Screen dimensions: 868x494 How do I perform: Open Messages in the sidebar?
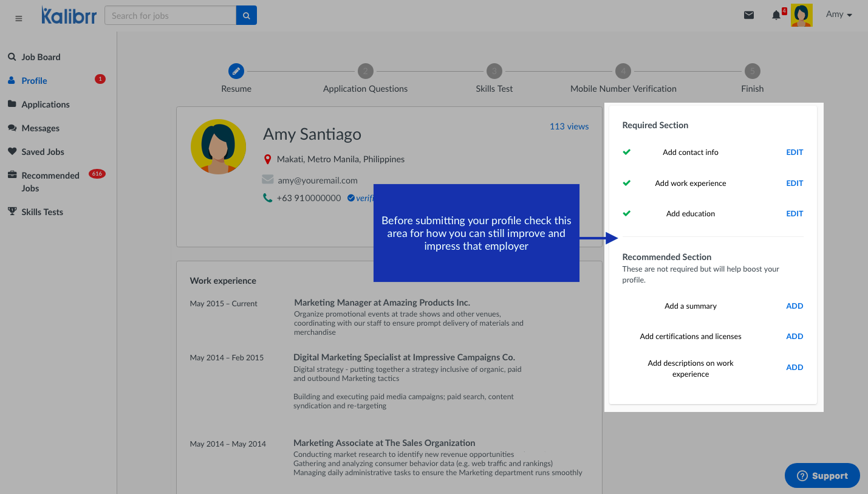(x=40, y=128)
